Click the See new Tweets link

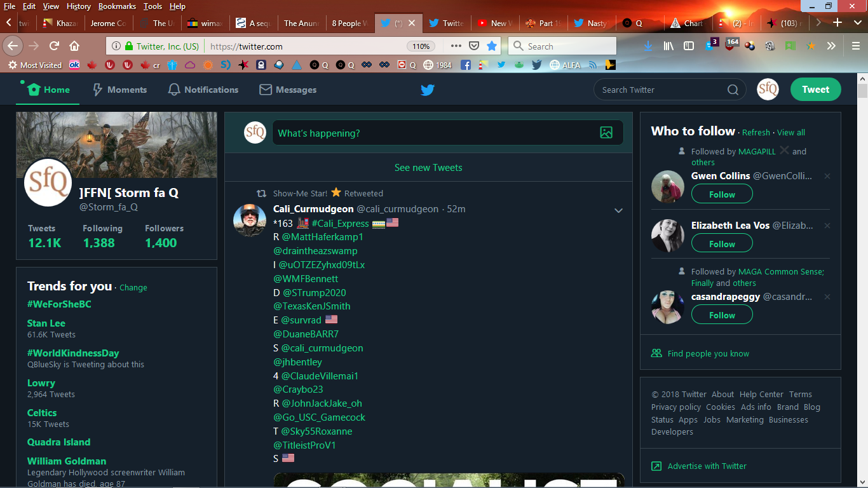pos(428,168)
